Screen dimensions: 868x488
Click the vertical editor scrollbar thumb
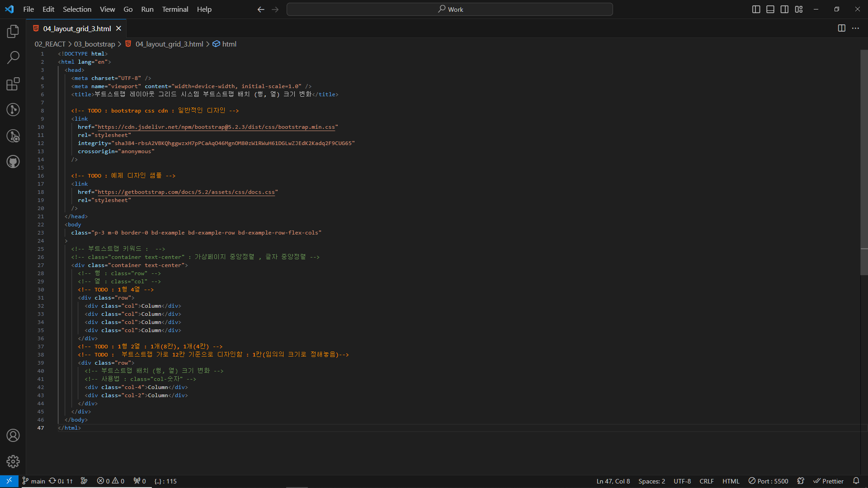(863, 163)
